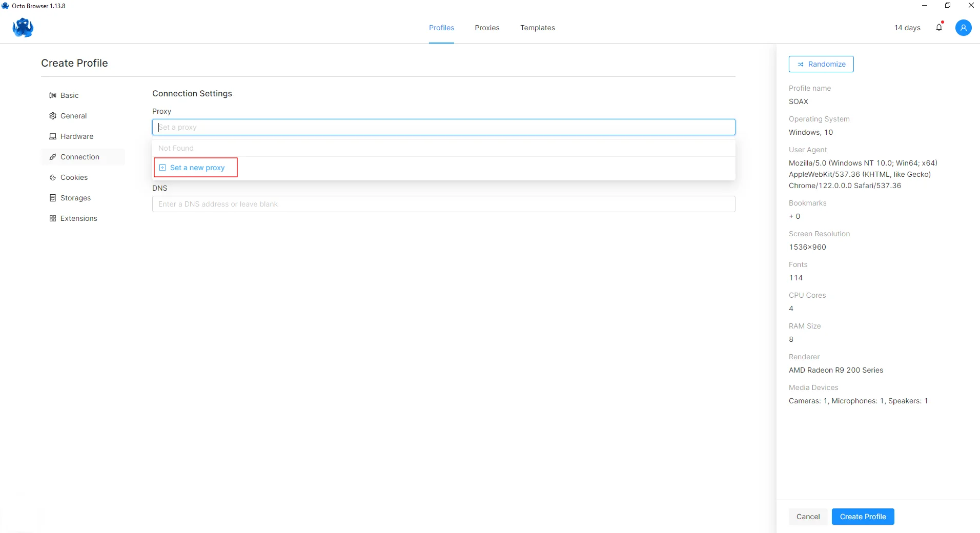Focus the DNS address input field

443,204
